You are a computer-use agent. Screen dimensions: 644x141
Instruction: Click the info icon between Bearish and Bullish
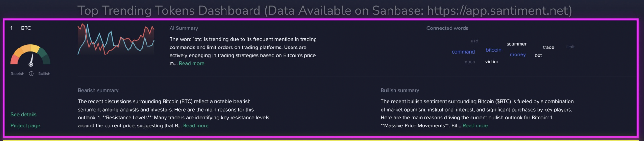pyautogui.click(x=31, y=74)
